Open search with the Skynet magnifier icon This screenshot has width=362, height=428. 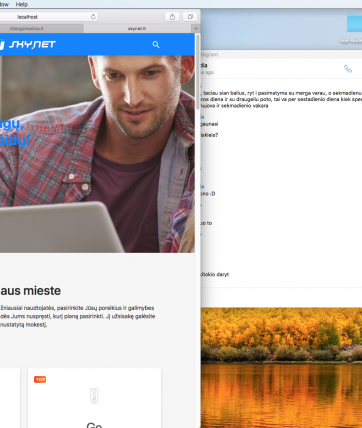156,44
